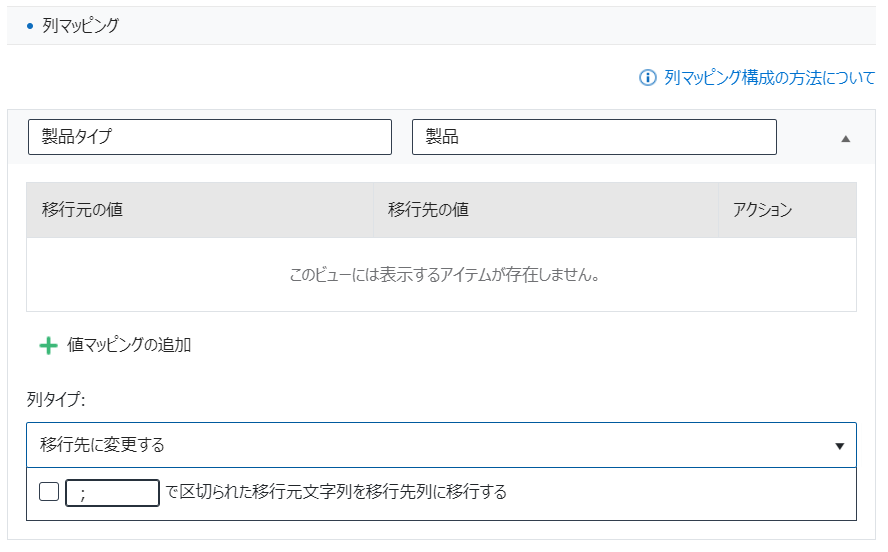Open the 列マッピング構成の方法について help link

click(769, 78)
